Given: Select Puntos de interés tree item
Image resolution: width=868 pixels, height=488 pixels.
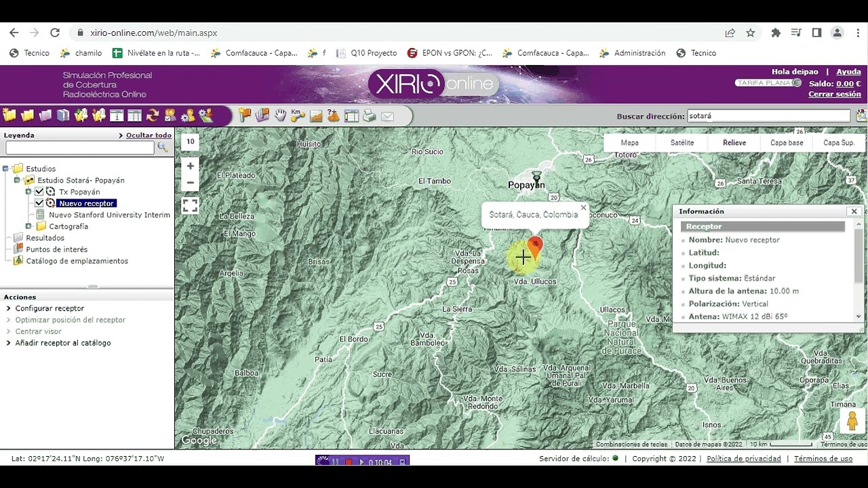Looking at the screenshot, I should tap(56, 249).
